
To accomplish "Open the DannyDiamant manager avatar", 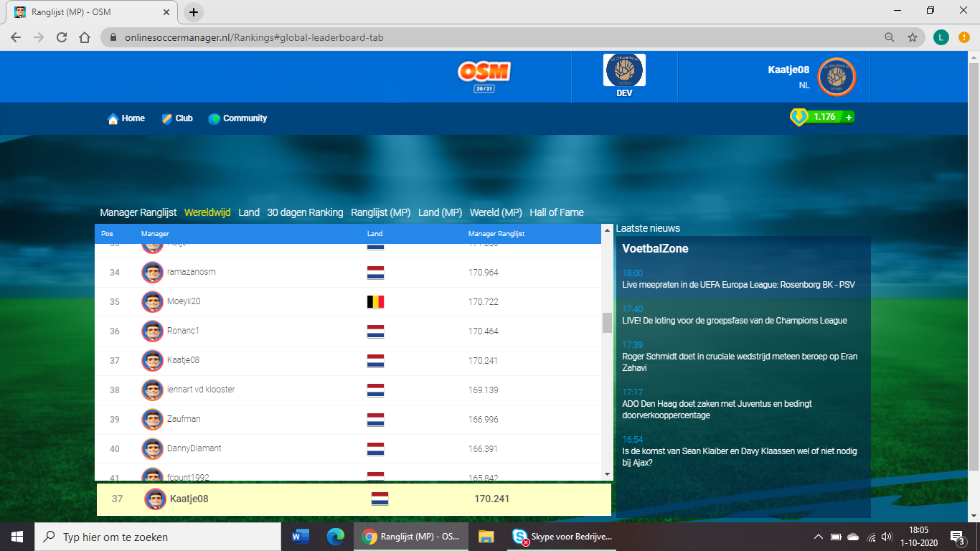I will pos(152,449).
